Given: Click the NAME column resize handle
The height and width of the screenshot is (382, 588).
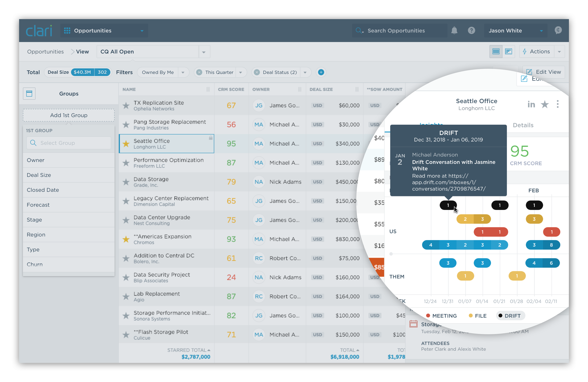Looking at the screenshot, I should coord(208,90).
